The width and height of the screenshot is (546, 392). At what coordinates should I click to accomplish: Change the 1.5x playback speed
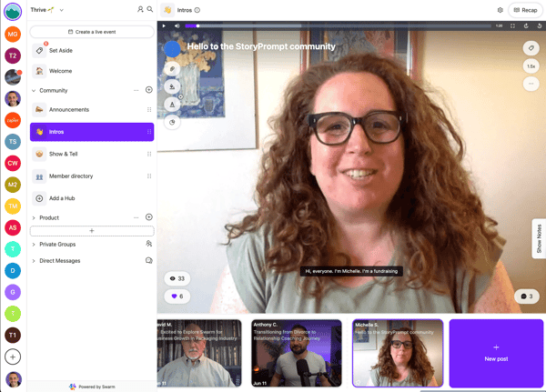531,66
